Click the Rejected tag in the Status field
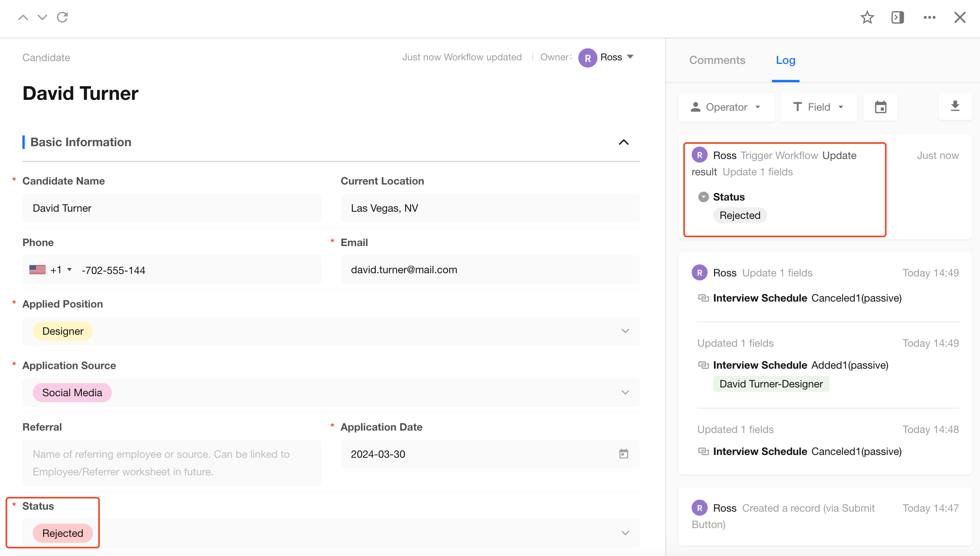This screenshot has width=980, height=556. click(63, 533)
